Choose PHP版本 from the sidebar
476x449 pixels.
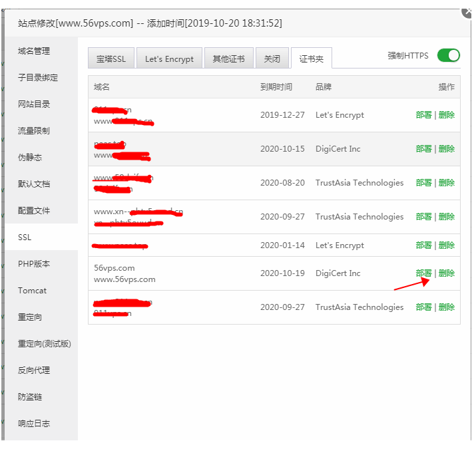pos(34,264)
